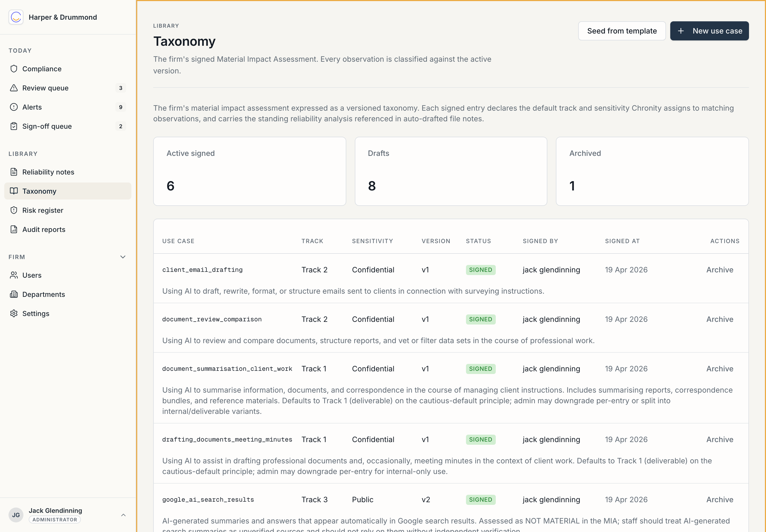Viewport: 766px width, 532px height.
Task: Click the JG avatar circle
Action: [16, 515]
